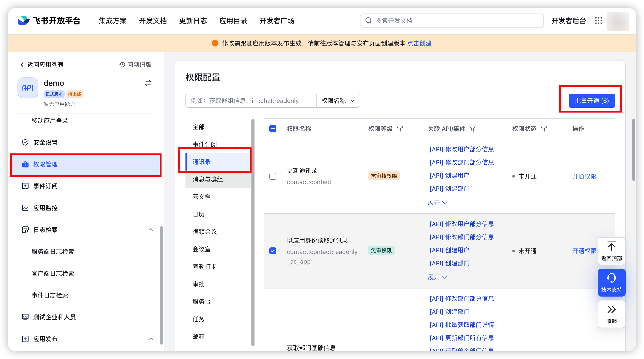
Task: Collapse the 日志检索 sidebar section
Action: point(151,230)
